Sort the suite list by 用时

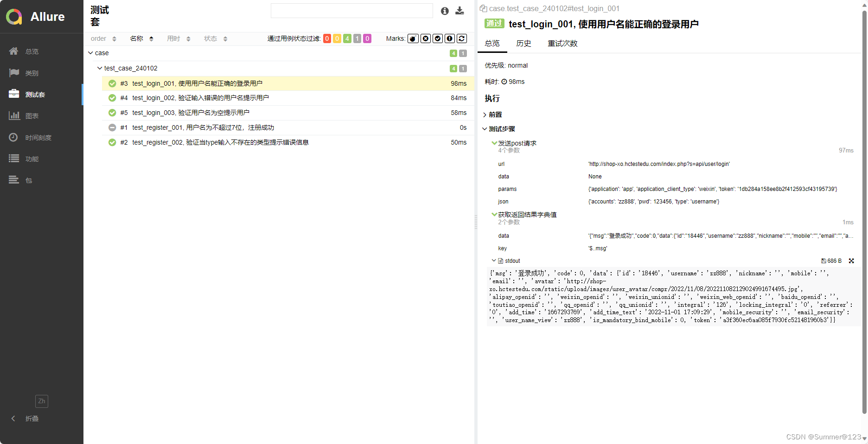tap(179, 38)
